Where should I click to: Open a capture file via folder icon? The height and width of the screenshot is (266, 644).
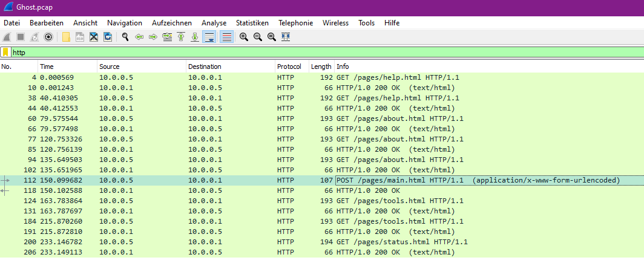(x=66, y=37)
